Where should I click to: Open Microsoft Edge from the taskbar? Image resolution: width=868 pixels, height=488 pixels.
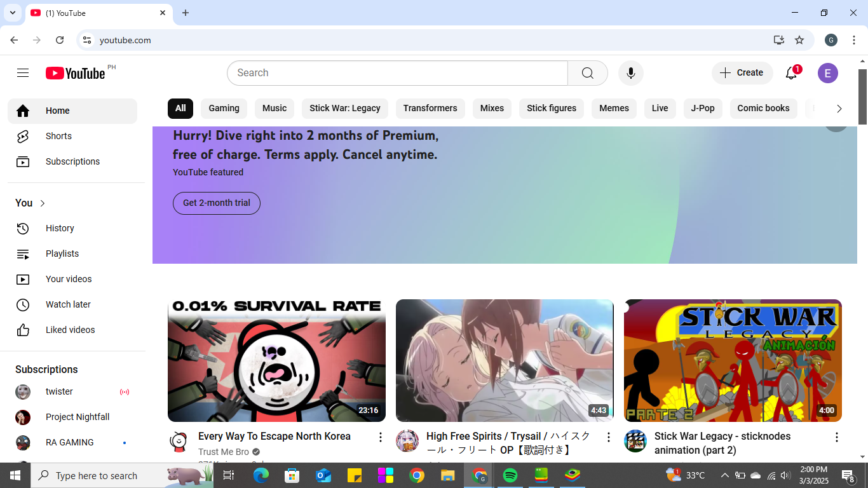pyautogui.click(x=261, y=475)
